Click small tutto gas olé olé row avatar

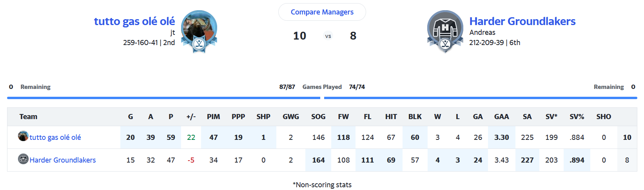tap(23, 136)
